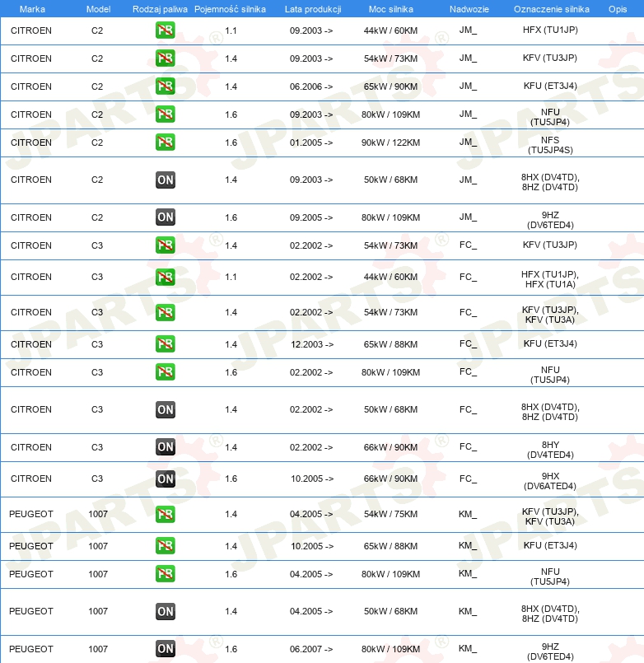Click ON diesel icon for C2 9HZ engine
Image resolution: width=644 pixels, height=663 pixels.
(x=165, y=217)
